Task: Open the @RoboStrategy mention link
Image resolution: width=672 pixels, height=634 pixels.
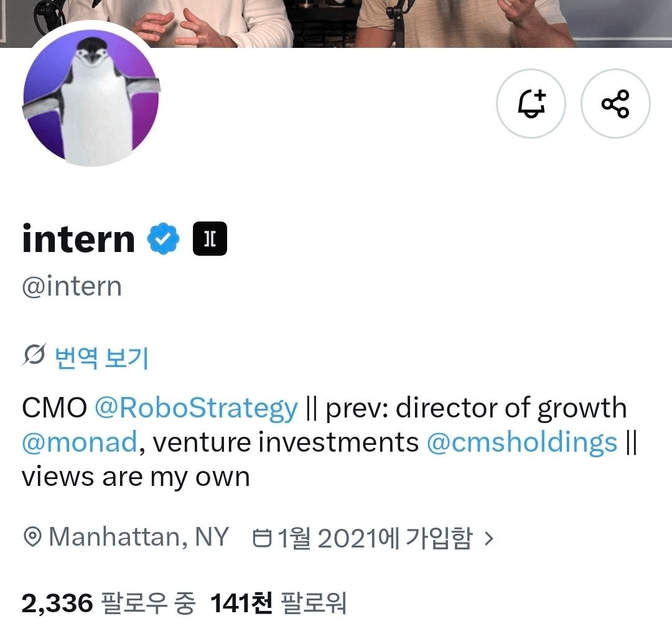Action: coord(196,408)
